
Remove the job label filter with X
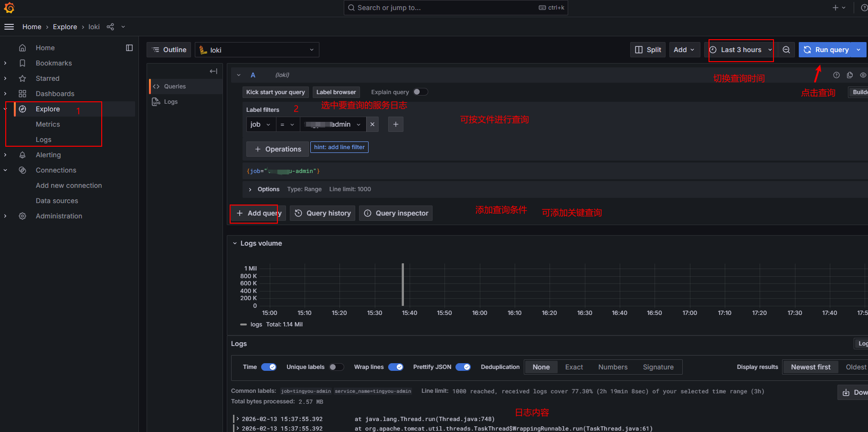click(x=372, y=124)
